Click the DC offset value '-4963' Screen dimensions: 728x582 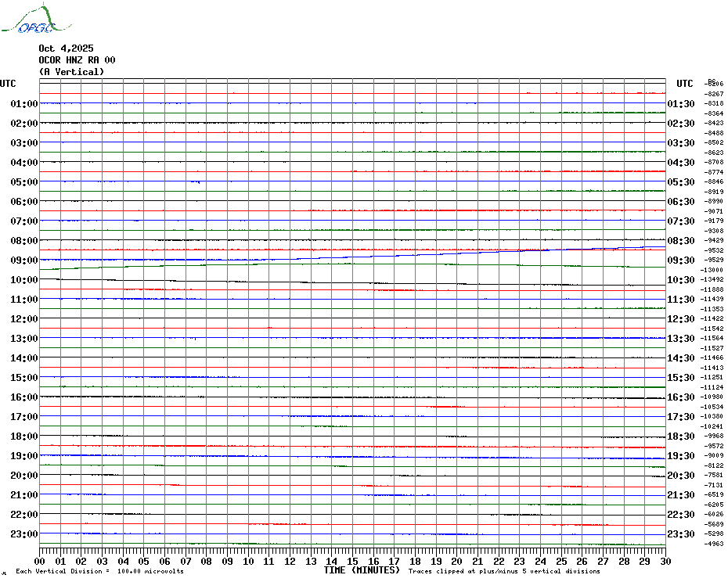[714, 544]
